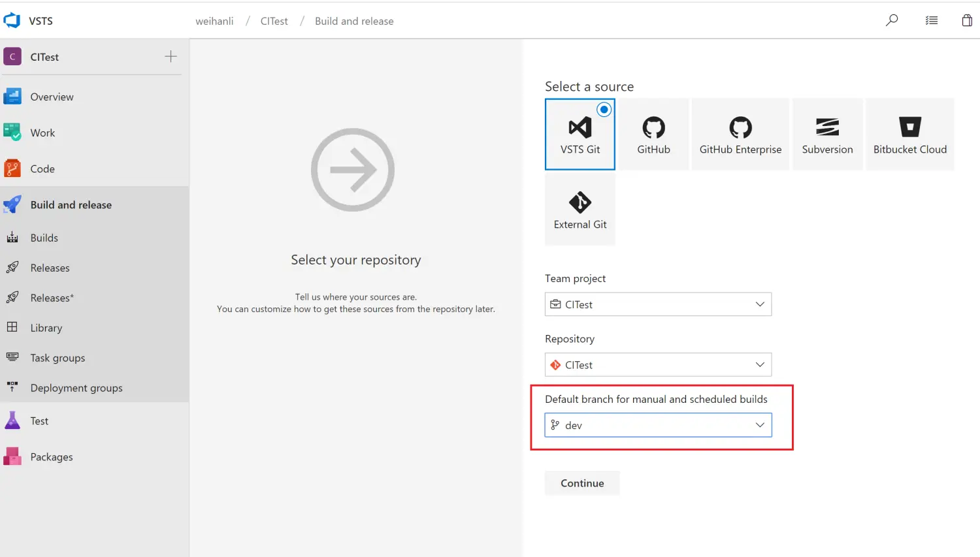This screenshot has height=557, width=980.
Task: Click the Select your repository heading
Action: pyautogui.click(x=356, y=260)
